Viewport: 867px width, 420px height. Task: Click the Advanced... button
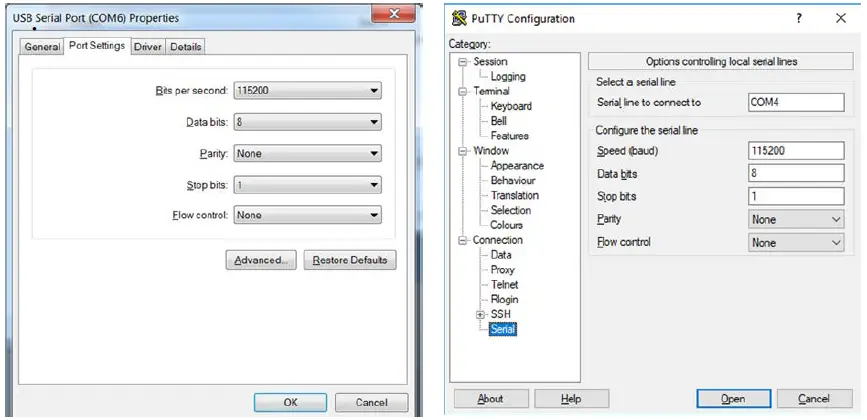260,261
